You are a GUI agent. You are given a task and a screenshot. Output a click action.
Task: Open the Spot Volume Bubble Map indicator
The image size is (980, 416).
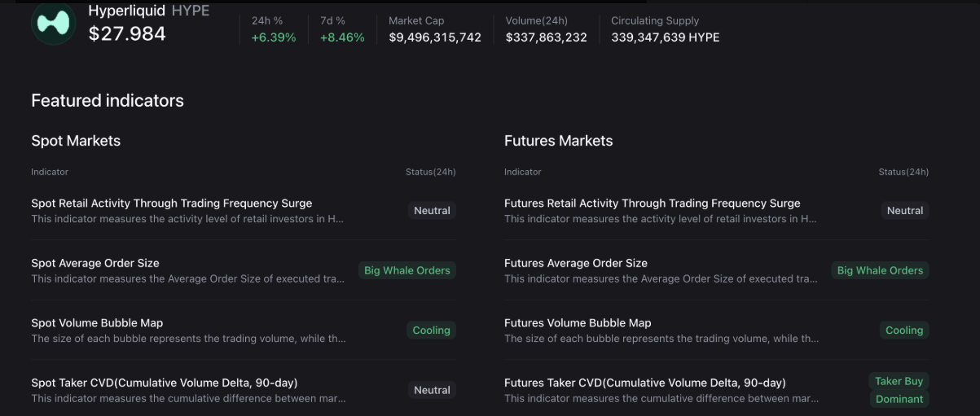pos(97,323)
